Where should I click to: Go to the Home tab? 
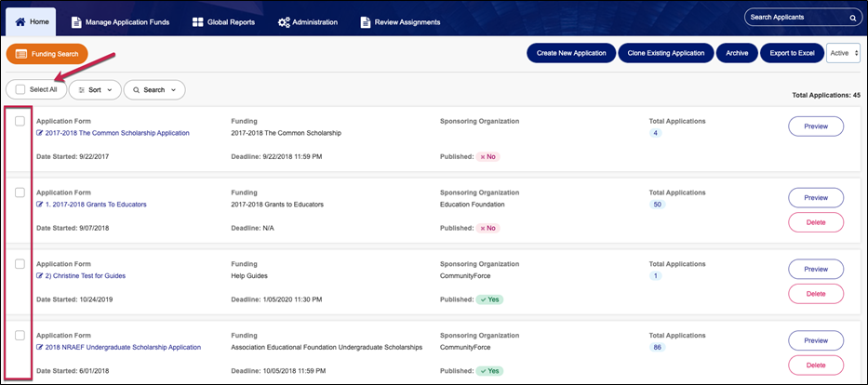(x=33, y=22)
